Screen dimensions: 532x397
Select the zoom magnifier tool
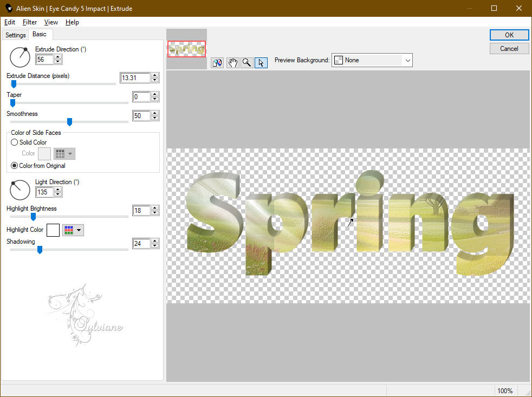(246, 63)
